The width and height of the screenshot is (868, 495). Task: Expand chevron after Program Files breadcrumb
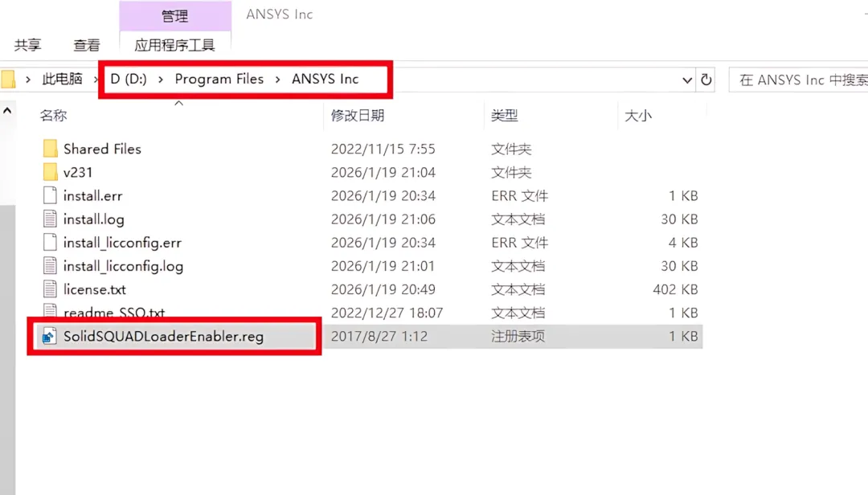pos(277,80)
